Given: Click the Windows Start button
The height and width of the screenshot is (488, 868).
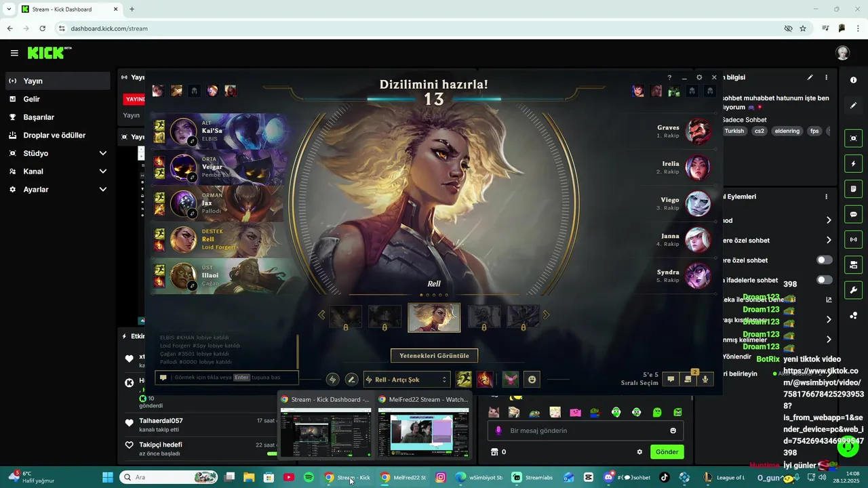Looking at the screenshot, I should click(x=108, y=477).
